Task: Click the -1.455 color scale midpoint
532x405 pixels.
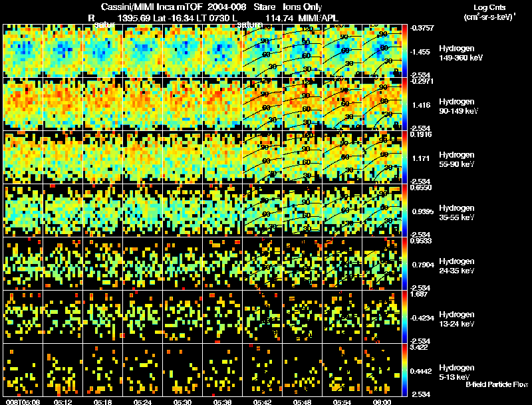Action: [x=420, y=52]
